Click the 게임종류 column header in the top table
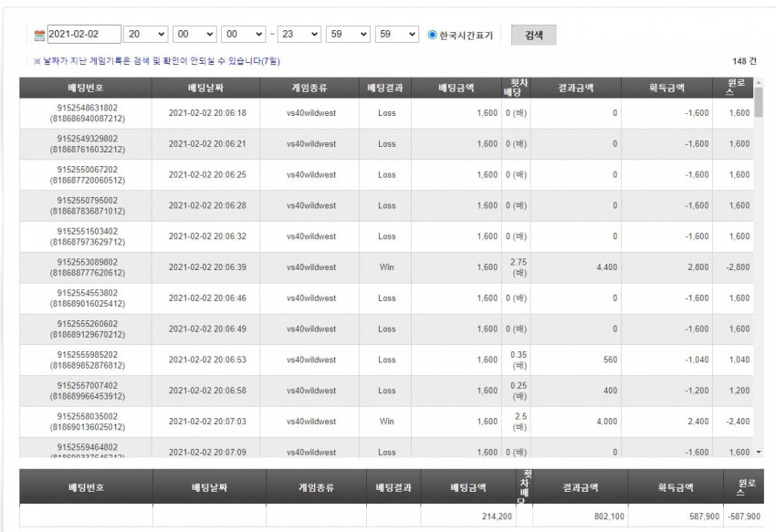Image resolution: width=776 pixels, height=532 pixels. click(x=309, y=88)
